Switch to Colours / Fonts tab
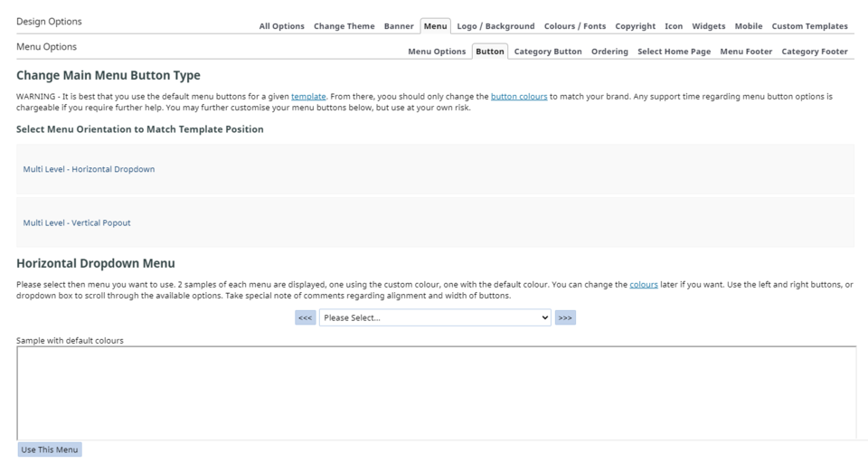The image size is (868, 463). pyautogui.click(x=575, y=26)
